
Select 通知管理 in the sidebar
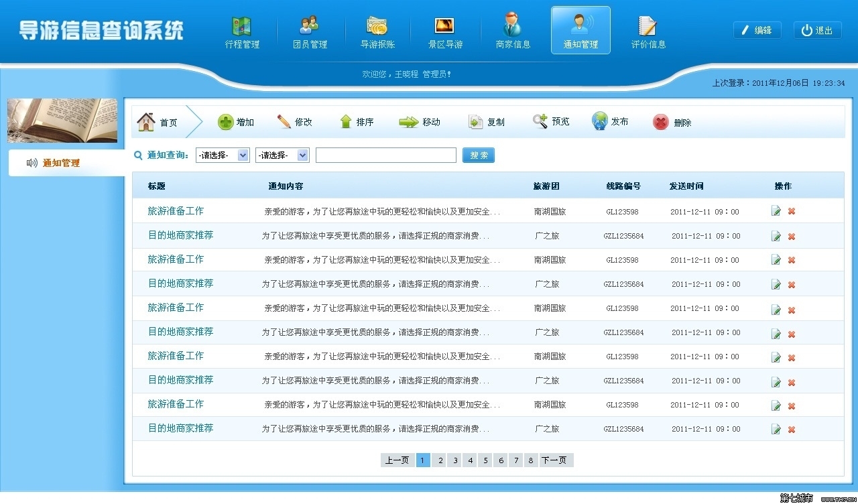tap(60, 162)
